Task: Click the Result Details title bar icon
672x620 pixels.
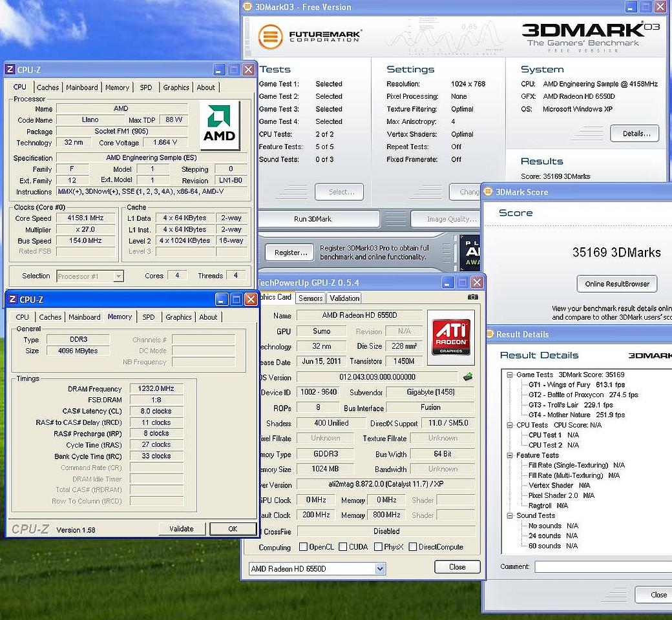Action: (x=490, y=334)
